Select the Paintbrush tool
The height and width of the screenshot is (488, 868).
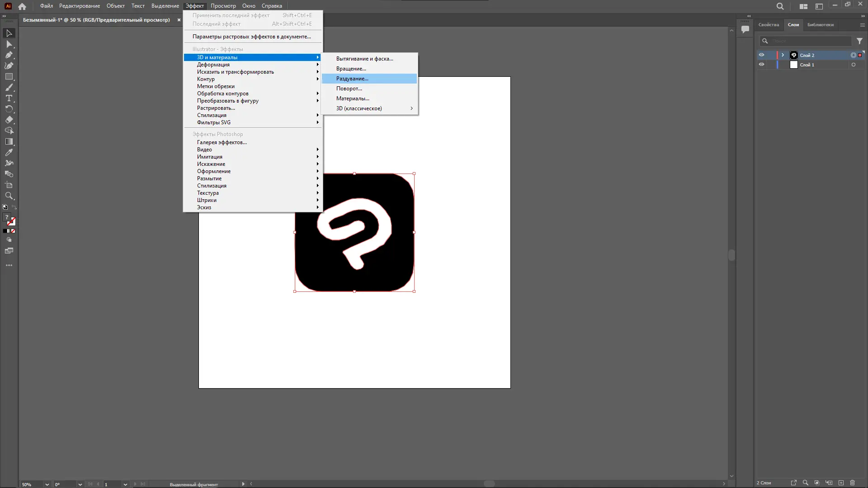[x=9, y=87]
